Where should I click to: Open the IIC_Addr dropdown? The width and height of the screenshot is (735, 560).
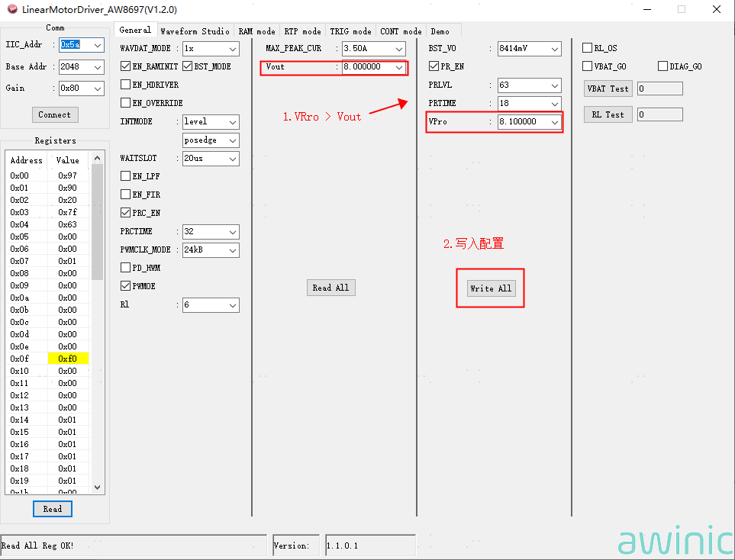tap(82, 45)
